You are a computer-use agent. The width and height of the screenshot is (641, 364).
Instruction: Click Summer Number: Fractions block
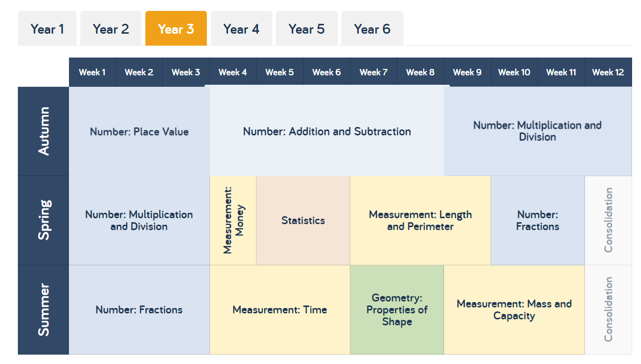click(x=139, y=310)
